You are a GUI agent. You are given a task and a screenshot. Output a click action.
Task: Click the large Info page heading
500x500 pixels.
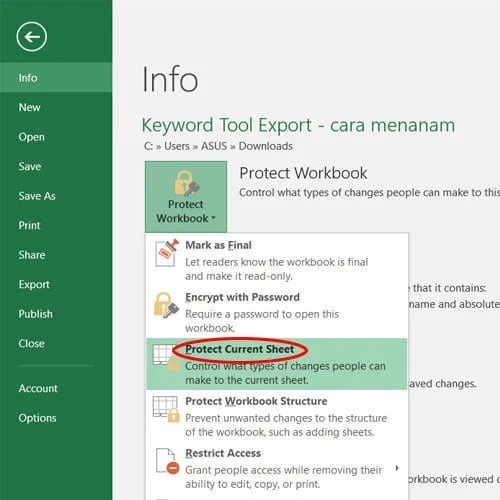pyautogui.click(x=170, y=79)
